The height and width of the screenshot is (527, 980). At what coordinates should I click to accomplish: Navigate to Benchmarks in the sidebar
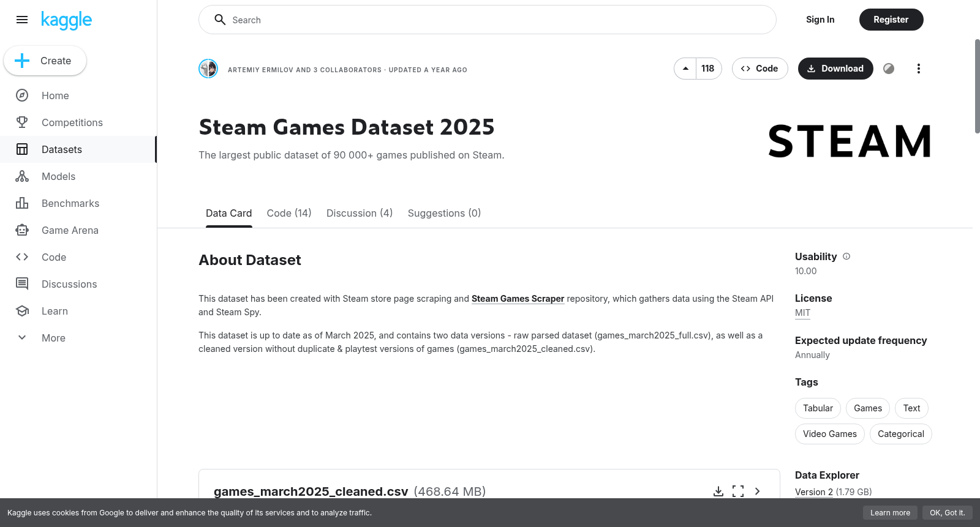click(78, 203)
